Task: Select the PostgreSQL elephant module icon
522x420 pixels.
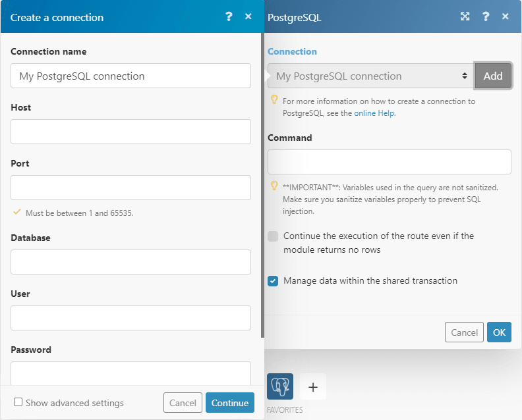Action: (x=280, y=386)
